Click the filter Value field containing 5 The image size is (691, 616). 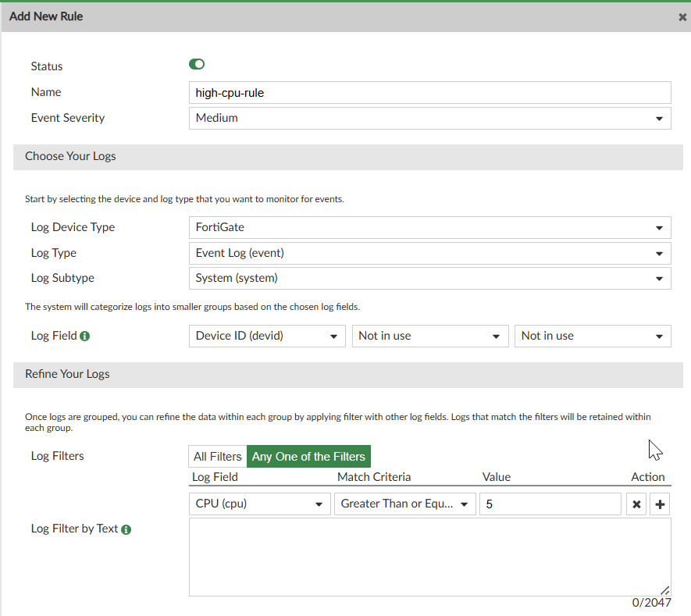click(x=550, y=504)
